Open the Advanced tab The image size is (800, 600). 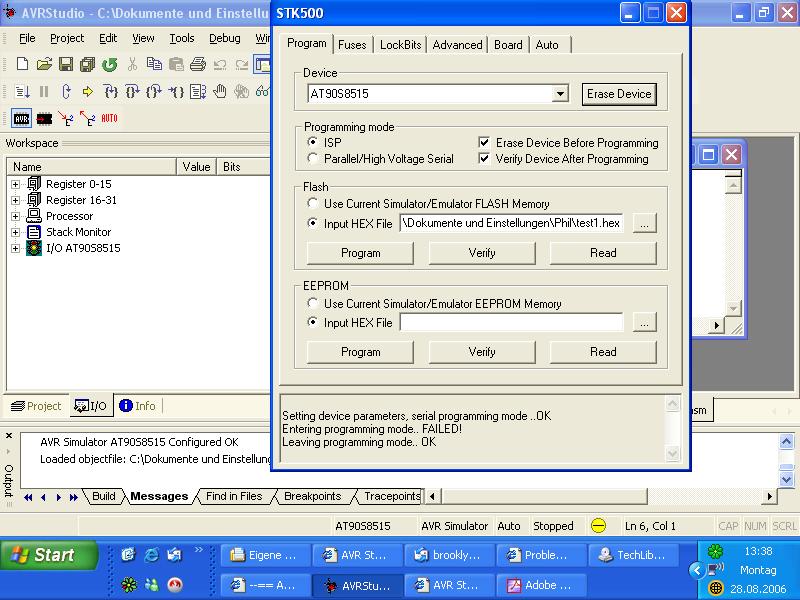[x=457, y=45]
